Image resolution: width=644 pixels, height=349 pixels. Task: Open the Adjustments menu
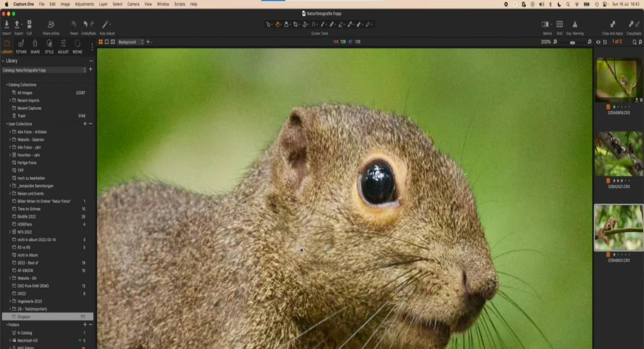click(x=84, y=4)
